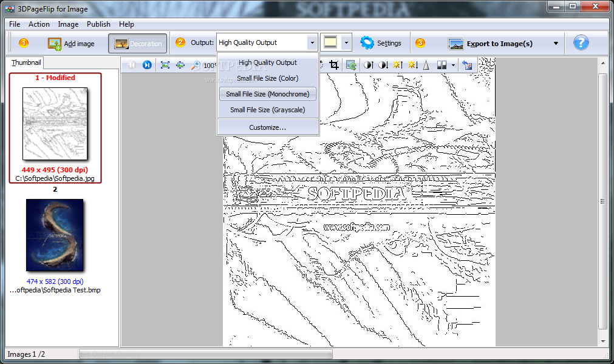The height and width of the screenshot is (364, 614).
Task: Choose Customize... in output list
Action: 267,127
